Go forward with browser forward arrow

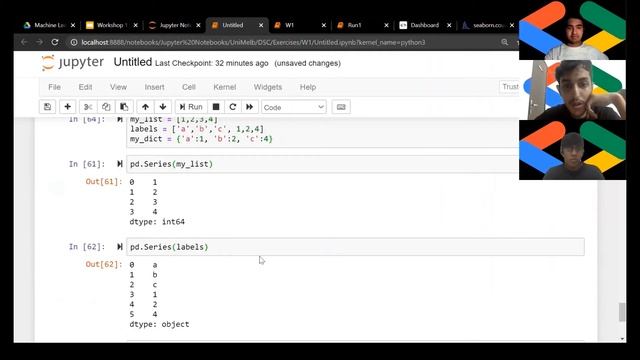pyautogui.click(x=39, y=42)
